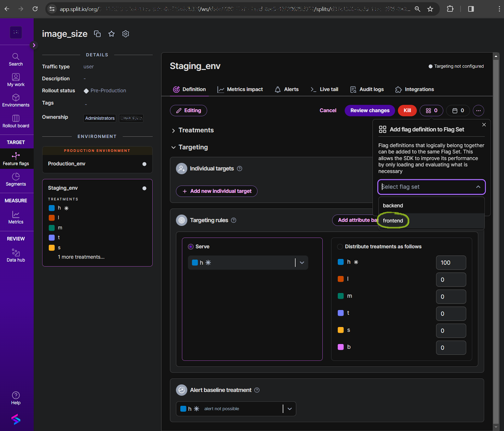
Task: Favorite image_size using the star
Action: tap(111, 34)
